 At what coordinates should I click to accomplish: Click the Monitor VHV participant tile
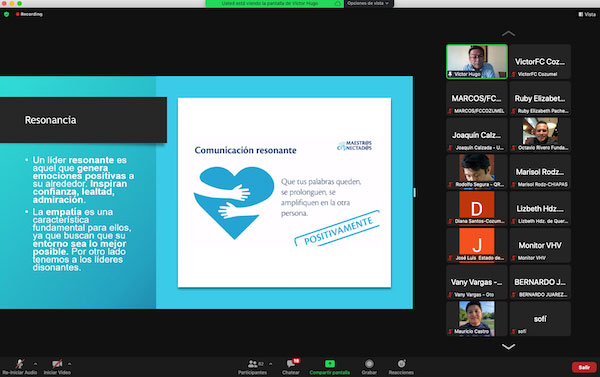click(540, 245)
